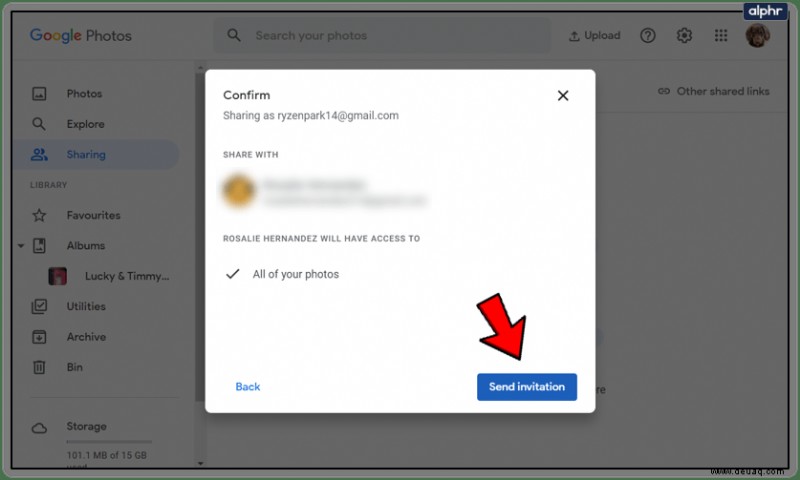Click the storage usage progress bar
The image size is (800, 480).
click(x=109, y=442)
